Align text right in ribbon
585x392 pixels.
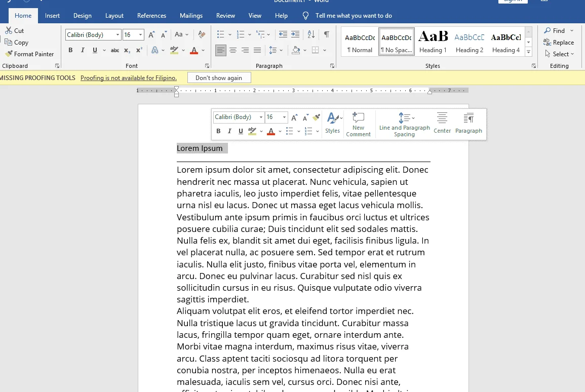[245, 50]
